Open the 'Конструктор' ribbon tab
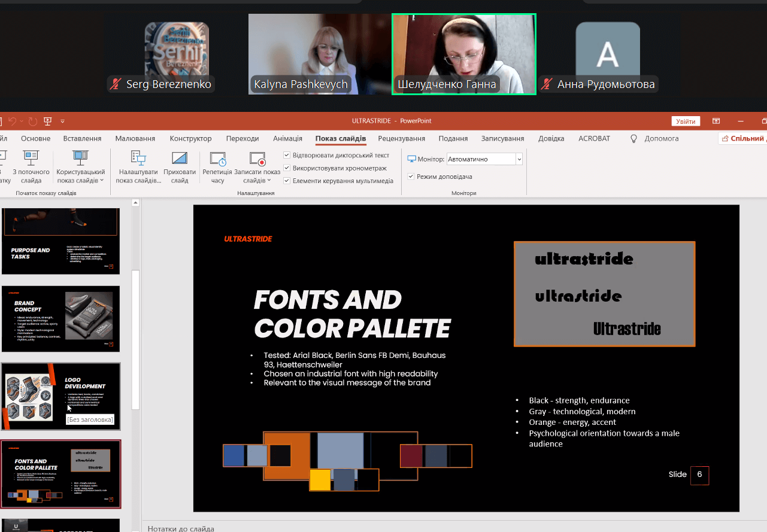Screen dimensions: 767x532 190,139
